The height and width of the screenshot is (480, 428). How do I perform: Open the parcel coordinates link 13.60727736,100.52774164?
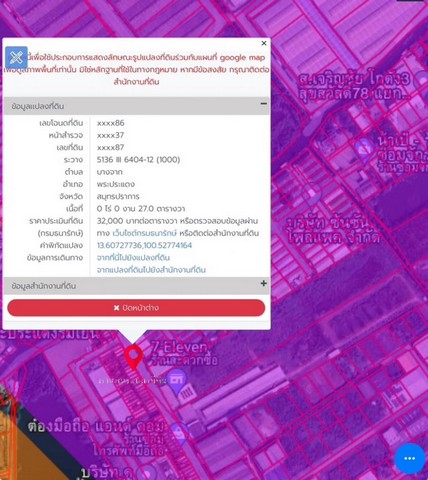pos(144,246)
